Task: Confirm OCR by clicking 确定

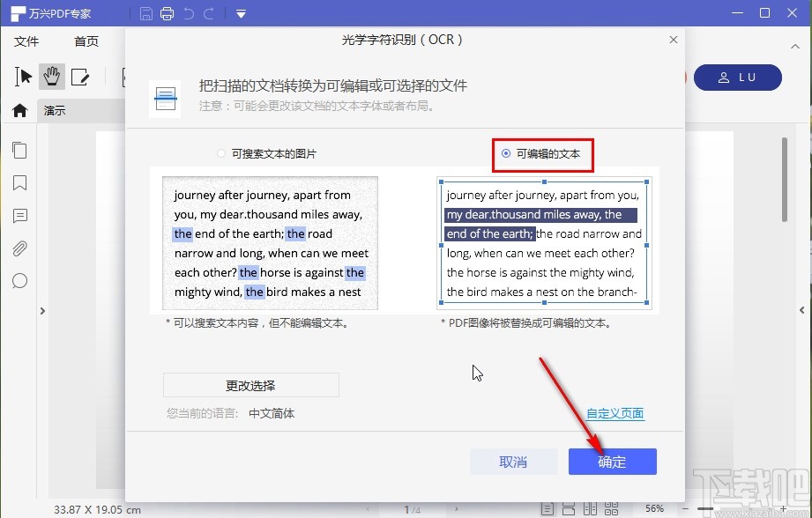Action: [612, 462]
